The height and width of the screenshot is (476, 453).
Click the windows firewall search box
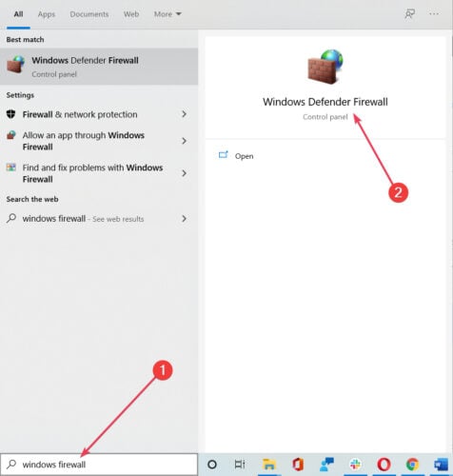[x=99, y=465]
